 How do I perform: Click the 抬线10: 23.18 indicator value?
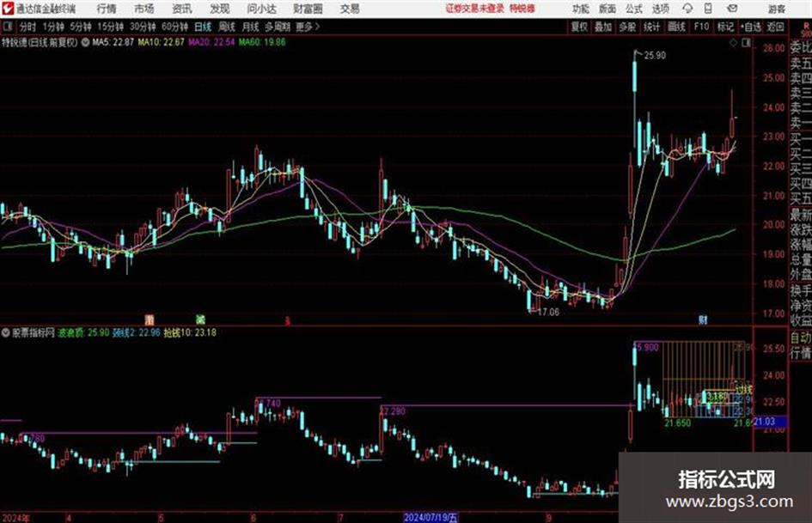[x=190, y=333]
